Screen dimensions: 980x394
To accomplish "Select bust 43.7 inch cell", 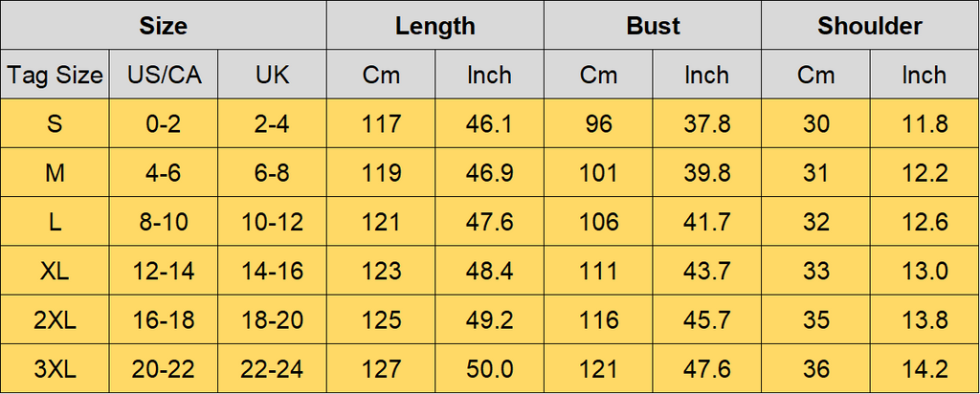I will click(x=707, y=271).
